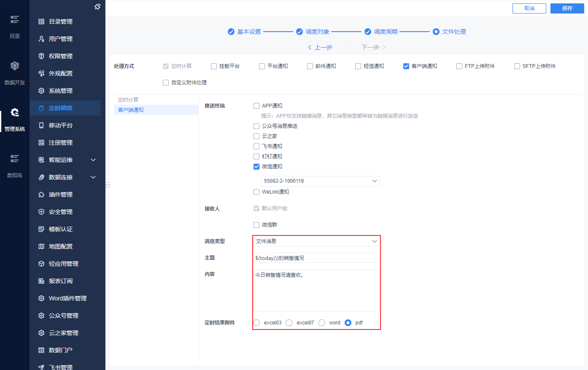The width and height of the screenshot is (588, 370).
Task: Check the 微信群 checkbox
Action: (256, 225)
